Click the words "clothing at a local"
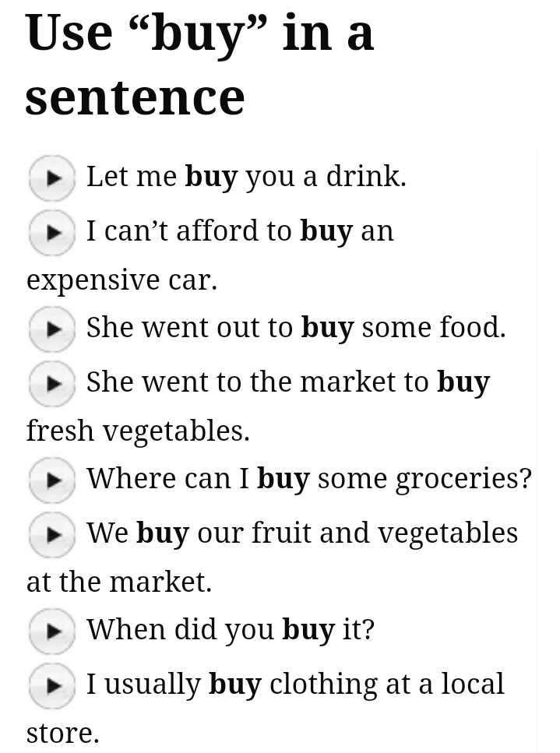The width and height of the screenshot is (560, 753). [386, 684]
